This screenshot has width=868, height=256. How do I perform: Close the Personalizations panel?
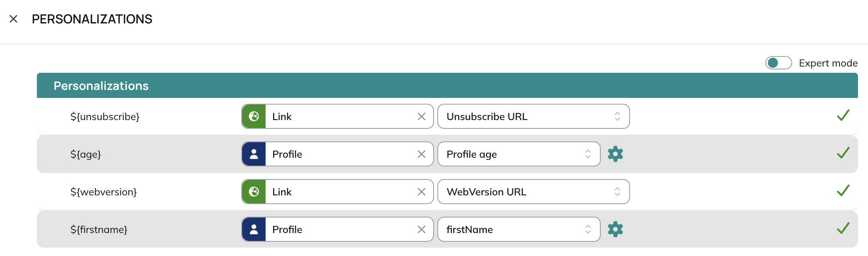(x=13, y=19)
